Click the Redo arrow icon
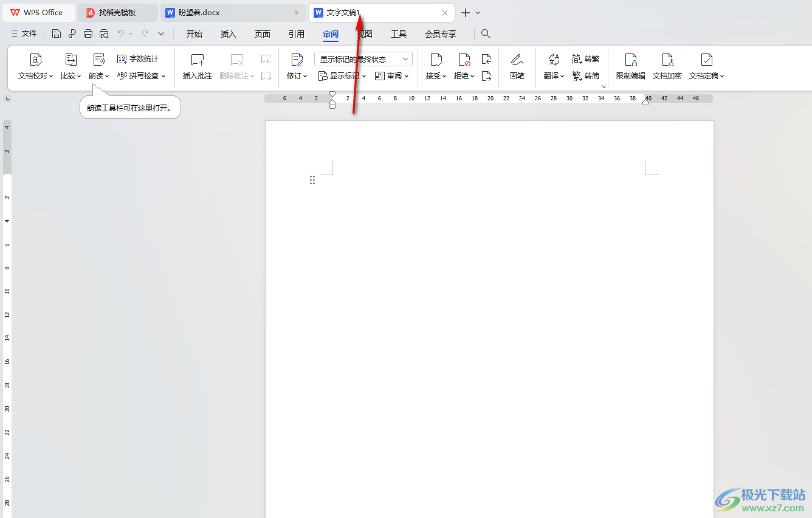 145,34
